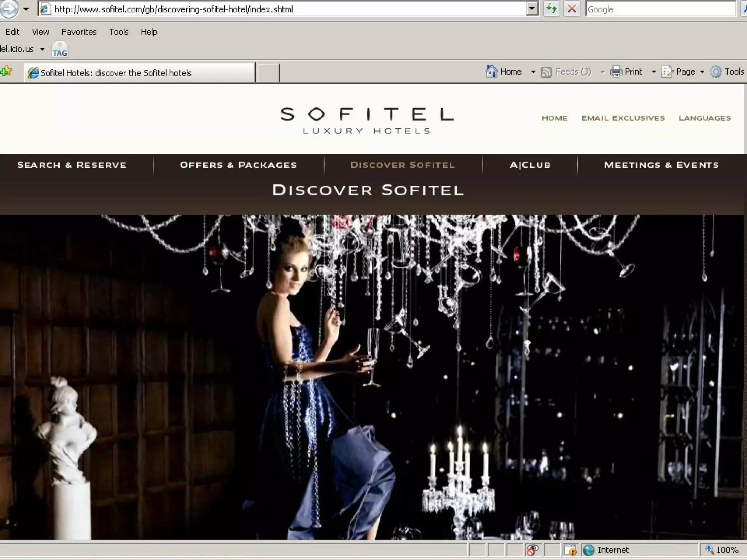Click the delicious TAG icon
The height and width of the screenshot is (560, 747).
[x=59, y=50]
